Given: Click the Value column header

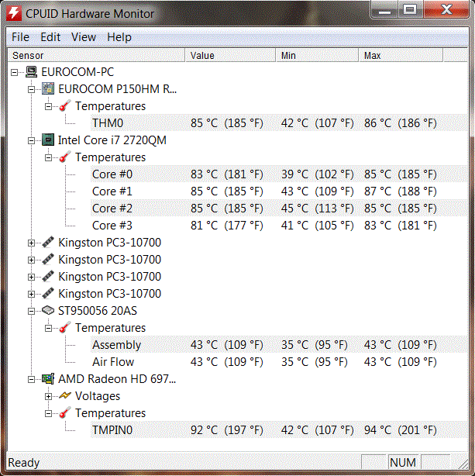Looking at the screenshot, I should point(230,56).
